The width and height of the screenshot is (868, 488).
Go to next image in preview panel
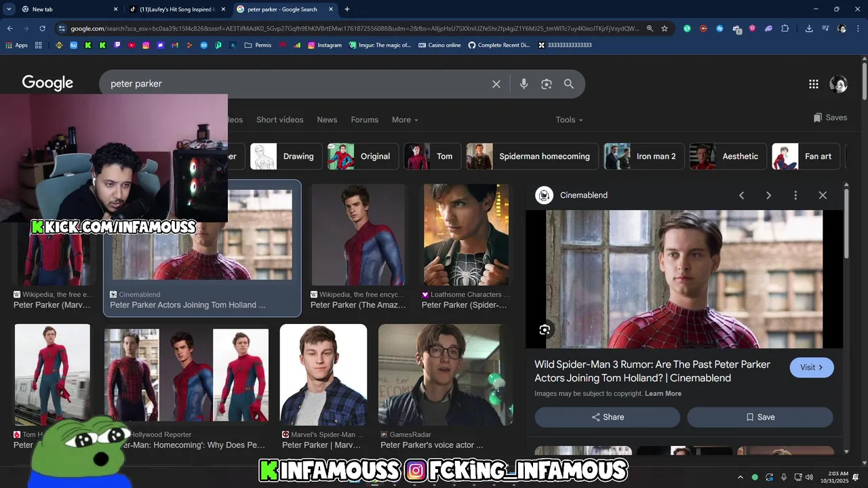(x=768, y=195)
